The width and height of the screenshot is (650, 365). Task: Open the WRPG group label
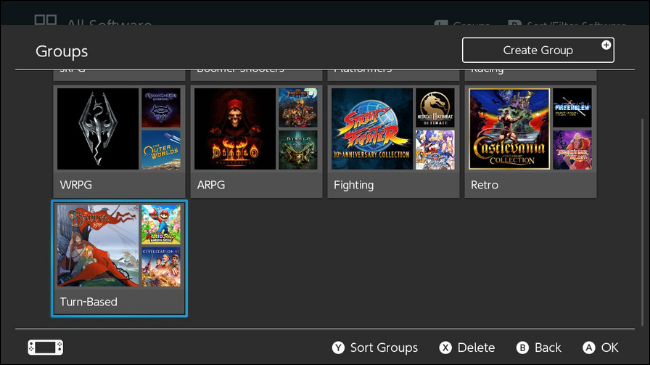tap(76, 185)
